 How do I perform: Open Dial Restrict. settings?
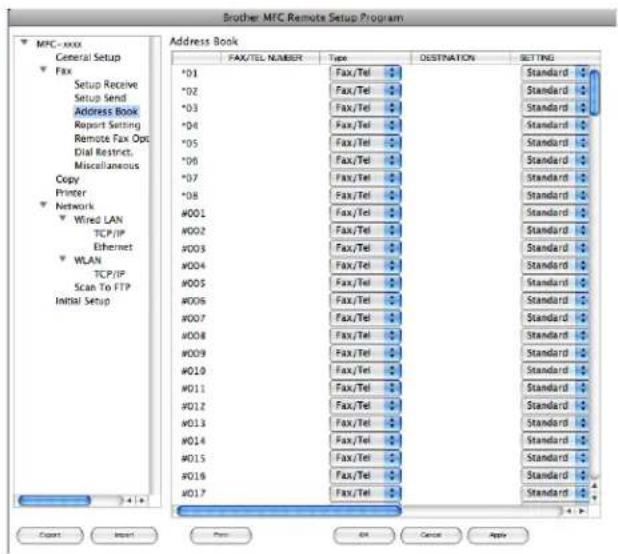point(103,152)
